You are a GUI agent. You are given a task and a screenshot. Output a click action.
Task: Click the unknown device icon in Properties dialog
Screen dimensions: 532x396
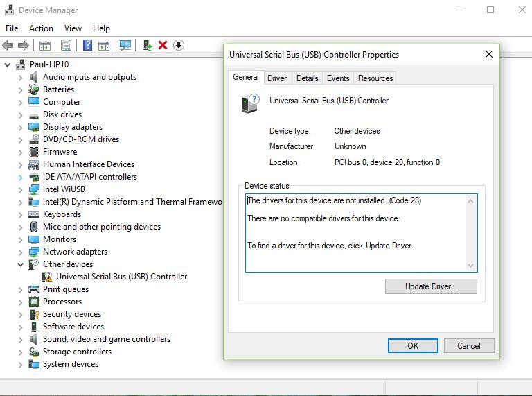tap(250, 103)
